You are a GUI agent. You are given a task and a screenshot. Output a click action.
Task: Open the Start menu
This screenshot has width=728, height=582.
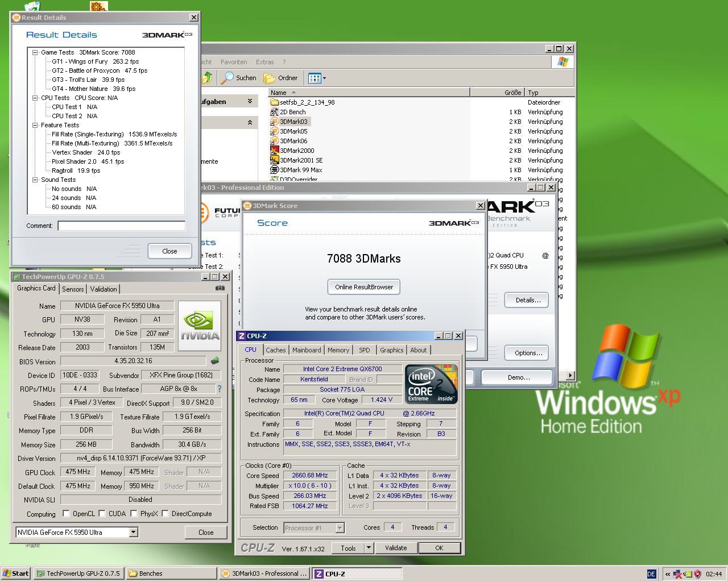click(15, 573)
